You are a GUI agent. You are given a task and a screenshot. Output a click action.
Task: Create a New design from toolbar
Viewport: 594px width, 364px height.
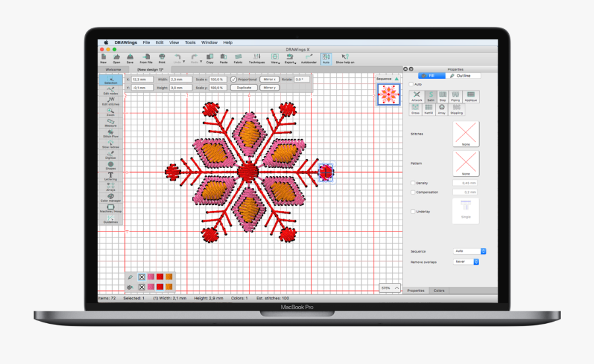pyautogui.click(x=104, y=59)
